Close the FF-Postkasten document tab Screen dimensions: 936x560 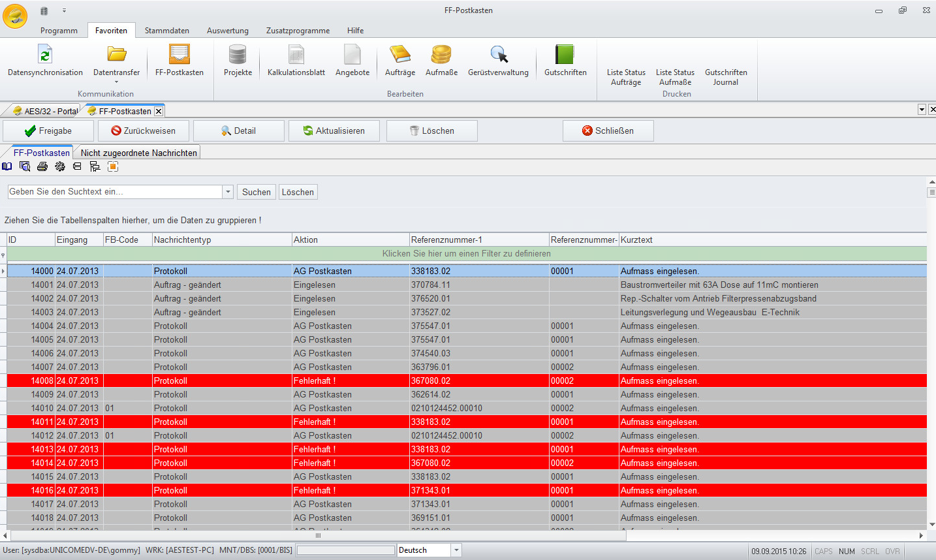click(x=159, y=111)
